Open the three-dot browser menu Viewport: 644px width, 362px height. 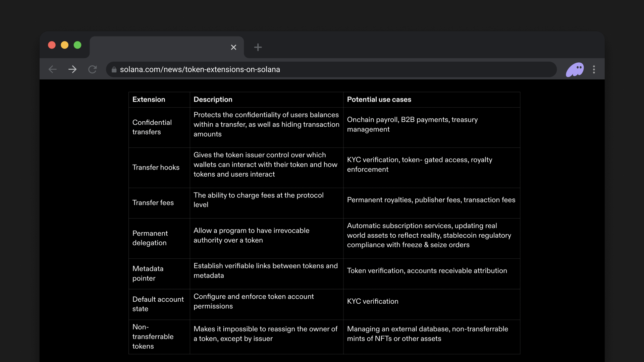[594, 69]
